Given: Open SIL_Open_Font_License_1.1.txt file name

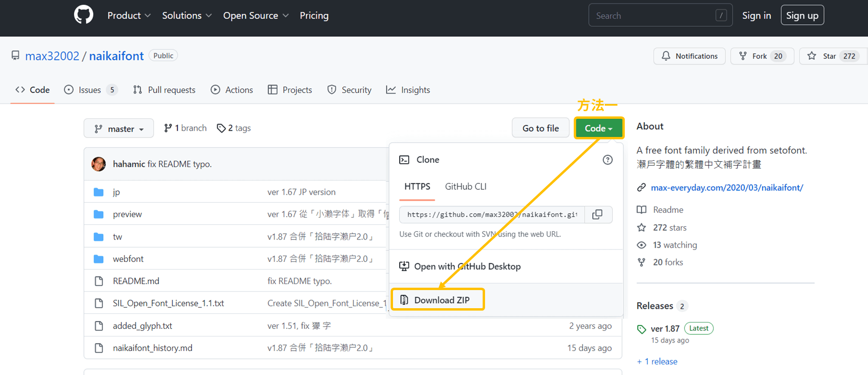Looking at the screenshot, I should 168,303.
